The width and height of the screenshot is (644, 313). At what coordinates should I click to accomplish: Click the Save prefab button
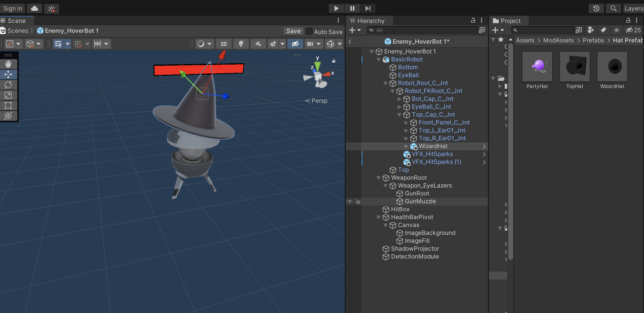(x=293, y=31)
